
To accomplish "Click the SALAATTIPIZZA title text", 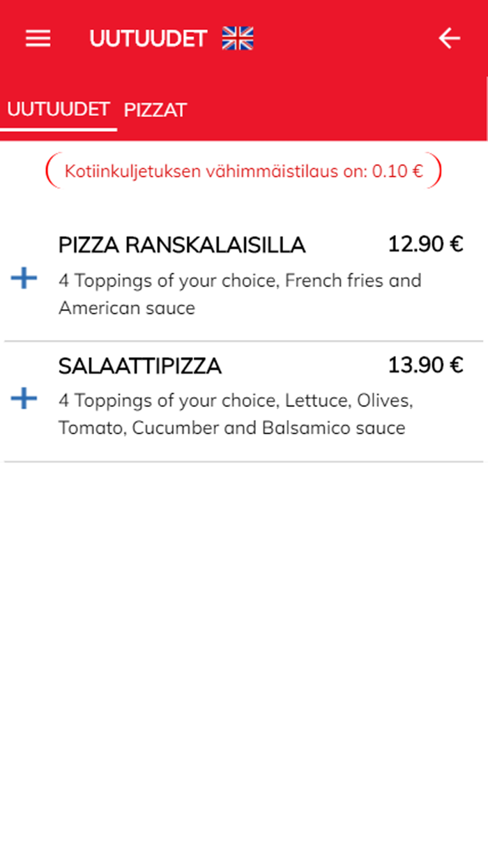I will [x=140, y=365].
